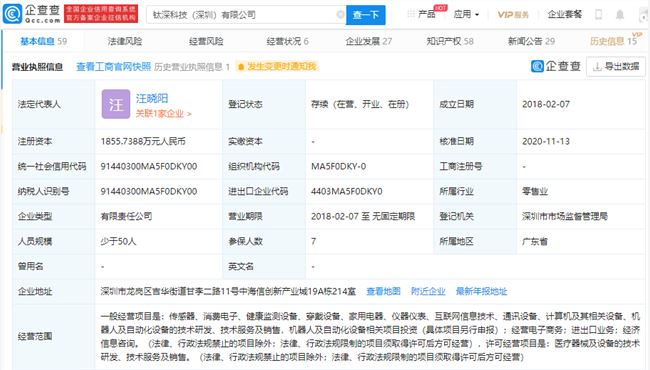This screenshot has width=650, height=370.
Task: Select organization code MA5F0DKY-0
Action: pos(338,167)
